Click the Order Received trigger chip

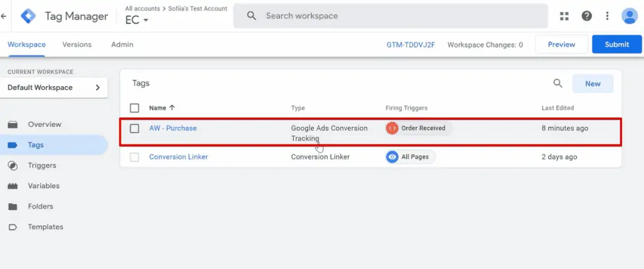(418, 128)
